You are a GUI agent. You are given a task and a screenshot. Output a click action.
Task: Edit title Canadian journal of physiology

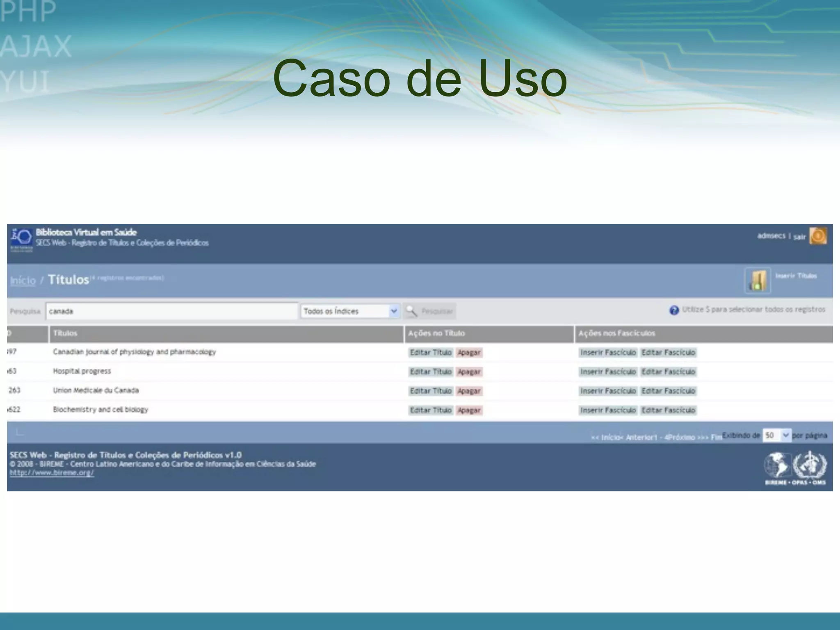[x=431, y=352]
